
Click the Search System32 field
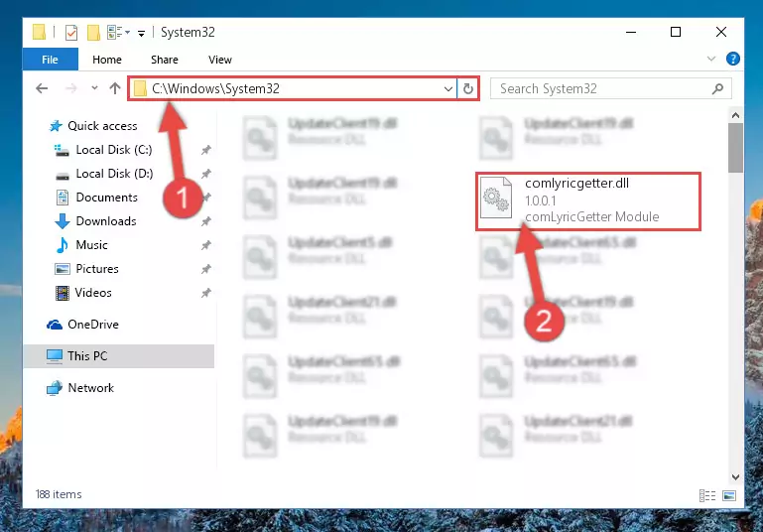point(610,88)
